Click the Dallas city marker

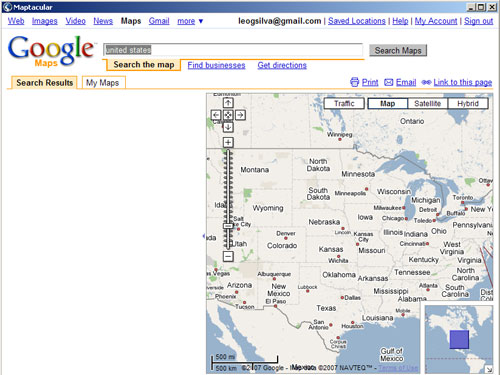pyautogui.click(x=342, y=297)
